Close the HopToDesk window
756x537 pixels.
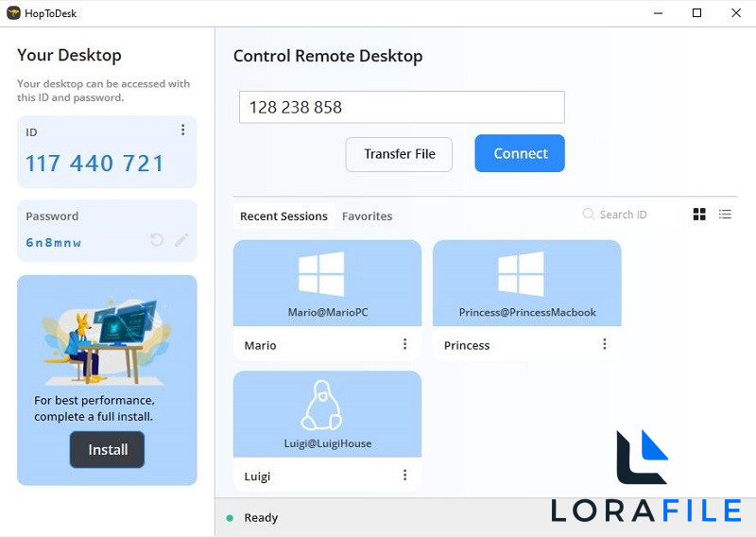coord(736,13)
